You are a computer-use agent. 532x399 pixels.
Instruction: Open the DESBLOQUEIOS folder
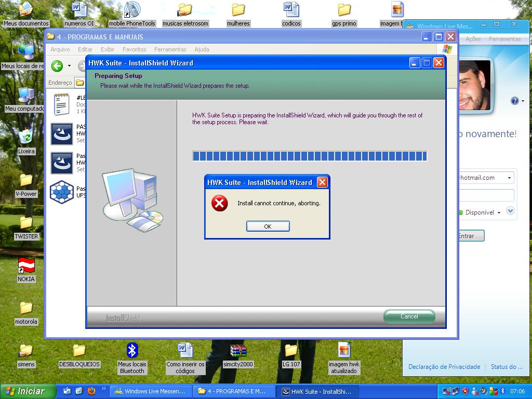[79, 355]
